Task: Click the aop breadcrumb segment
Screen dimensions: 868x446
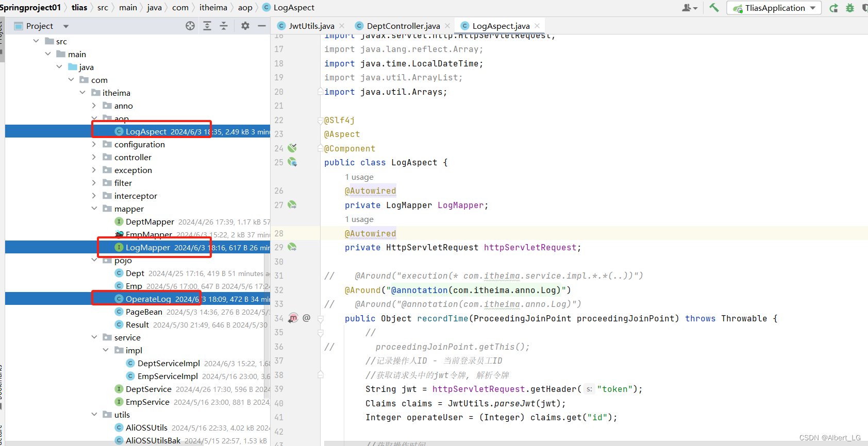Action: (x=245, y=7)
